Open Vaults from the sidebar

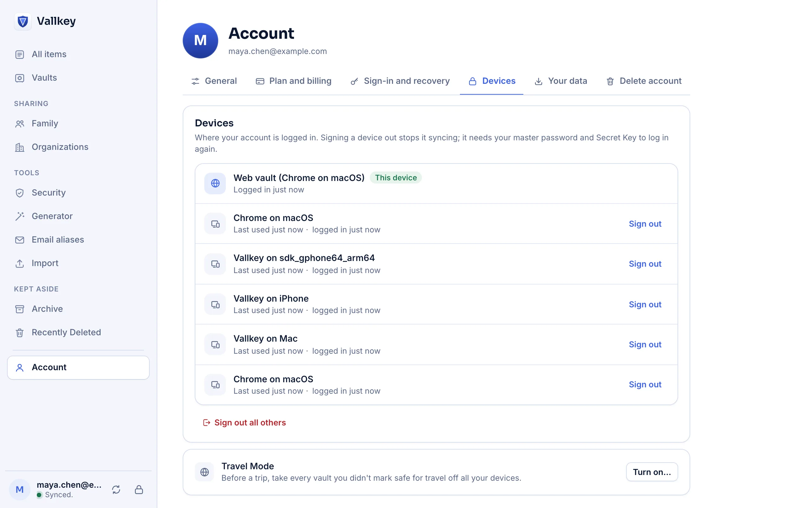pyautogui.click(x=78, y=77)
